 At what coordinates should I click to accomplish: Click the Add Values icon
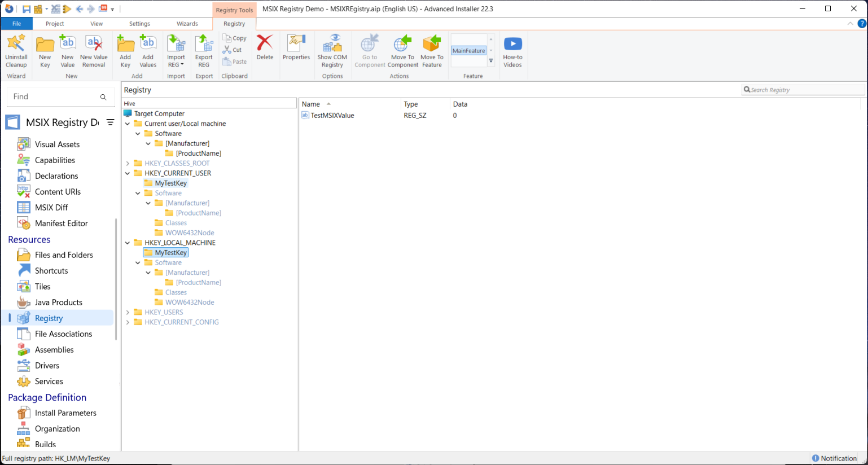148,51
